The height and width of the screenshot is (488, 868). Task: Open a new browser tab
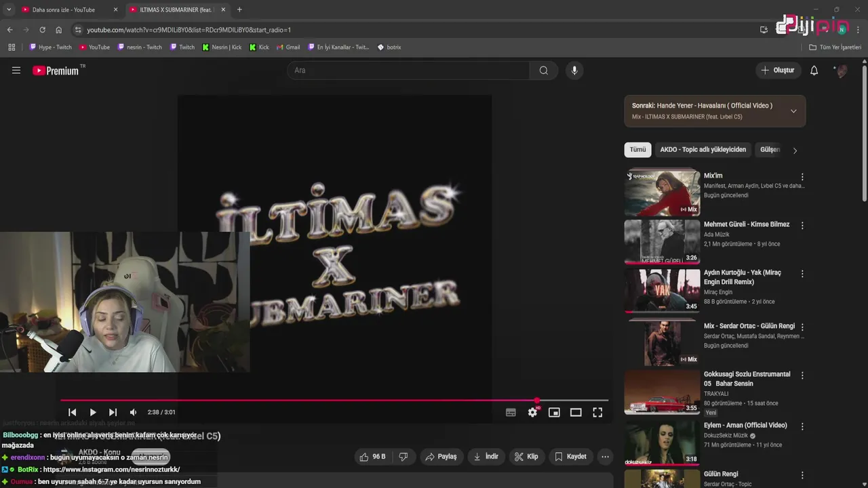click(239, 9)
